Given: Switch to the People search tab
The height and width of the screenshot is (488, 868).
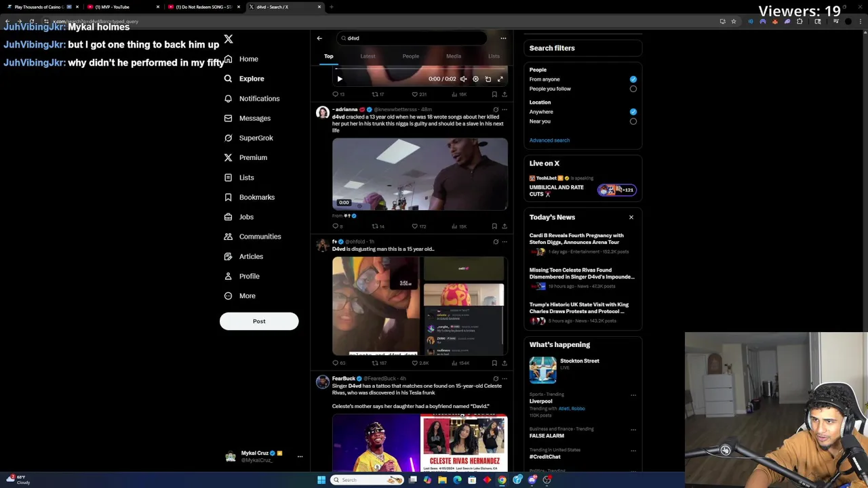Looking at the screenshot, I should click(x=411, y=56).
